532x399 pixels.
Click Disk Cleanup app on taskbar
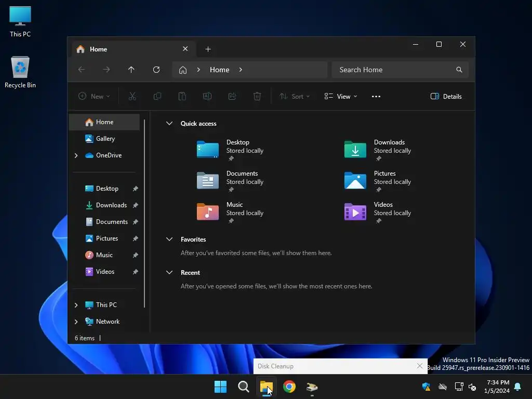click(x=312, y=387)
